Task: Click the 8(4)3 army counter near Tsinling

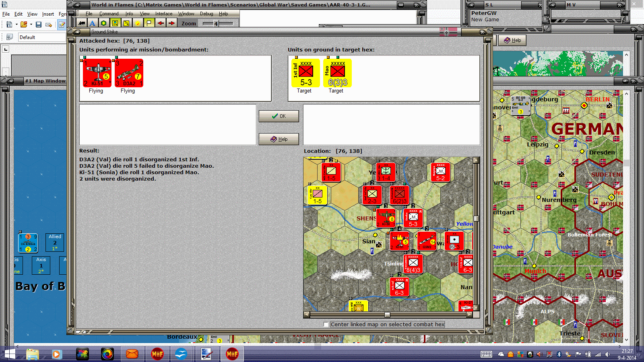Action: [413, 264]
